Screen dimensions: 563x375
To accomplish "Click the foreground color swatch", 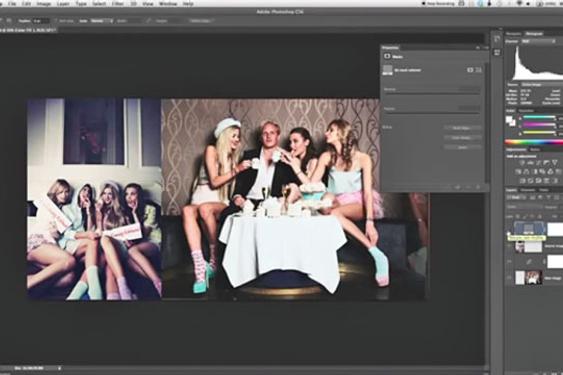I will [x=509, y=120].
